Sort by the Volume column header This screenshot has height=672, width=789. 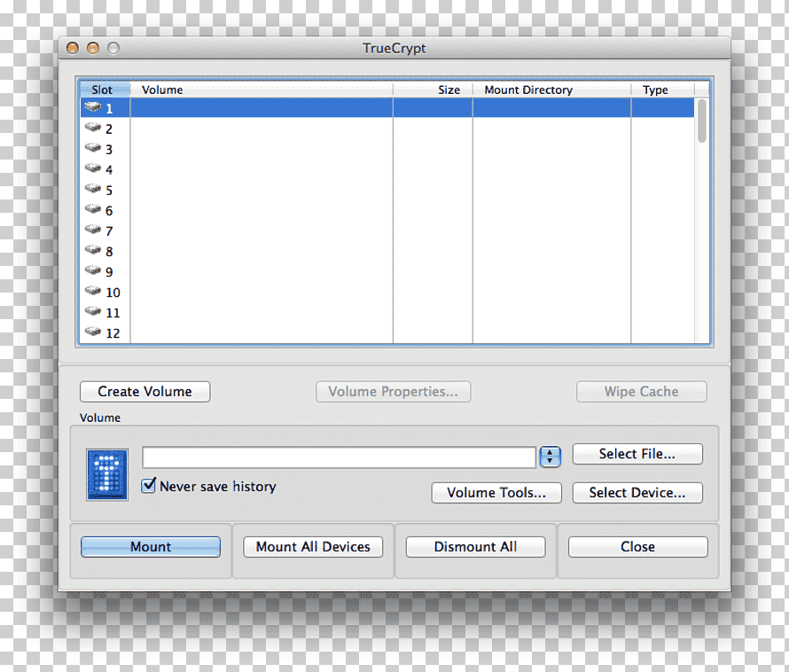[262, 90]
